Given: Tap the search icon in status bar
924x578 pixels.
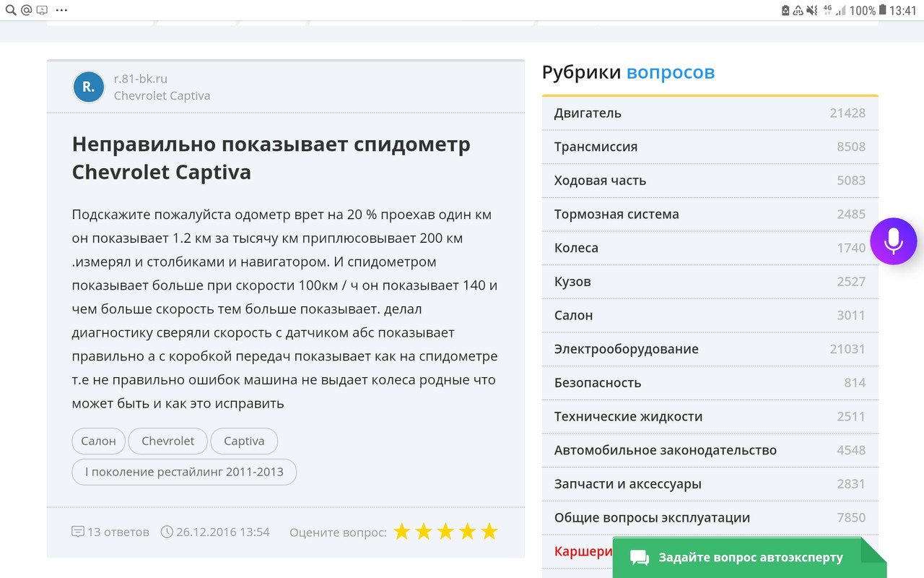Looking at the screenshot, I should (x=10, y=10).
